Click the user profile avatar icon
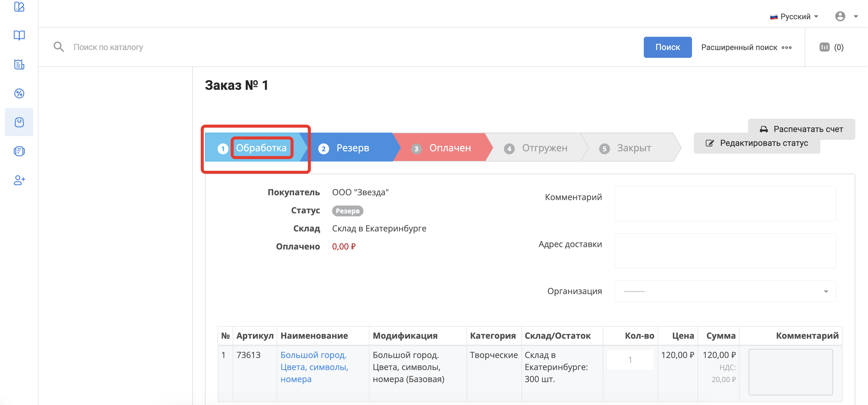Viewport: 868px width, 405px height. click(840, 16)
